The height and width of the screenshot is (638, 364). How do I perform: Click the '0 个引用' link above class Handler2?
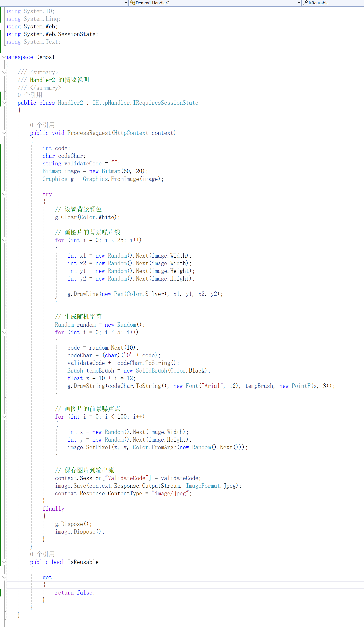click(30, 95)
